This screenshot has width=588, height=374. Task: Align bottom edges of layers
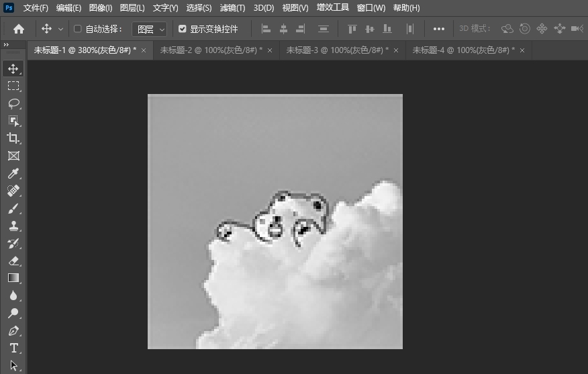(387, 29)
